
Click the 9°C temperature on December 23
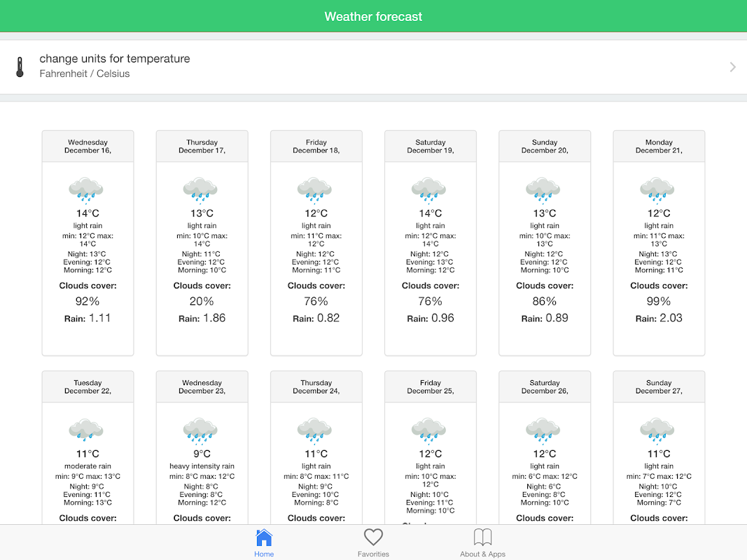(202, 454)
